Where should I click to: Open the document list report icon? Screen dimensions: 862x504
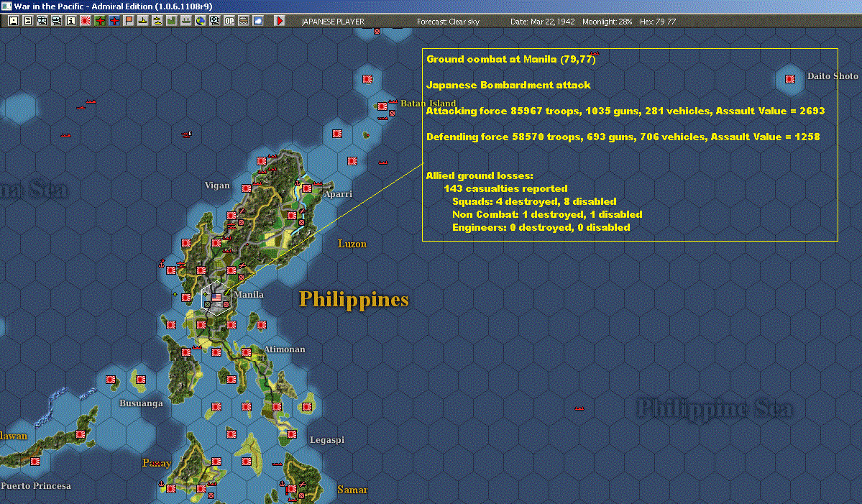[28, 21]
